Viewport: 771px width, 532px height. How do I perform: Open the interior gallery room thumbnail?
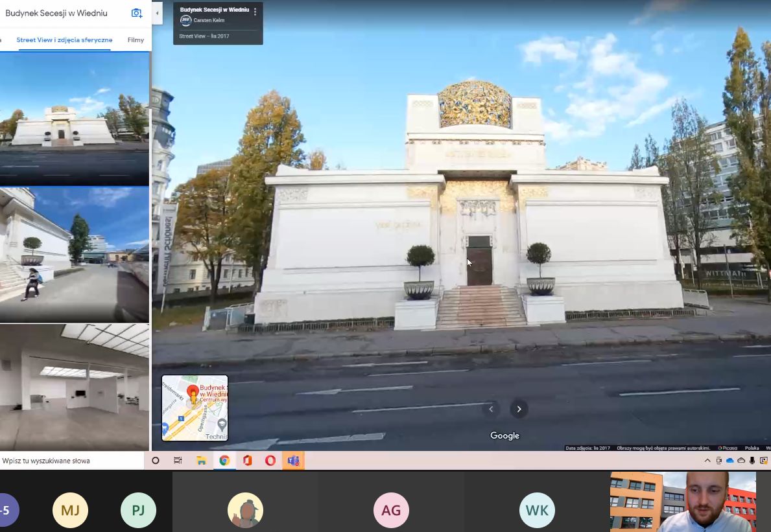(x=74, y=387)
